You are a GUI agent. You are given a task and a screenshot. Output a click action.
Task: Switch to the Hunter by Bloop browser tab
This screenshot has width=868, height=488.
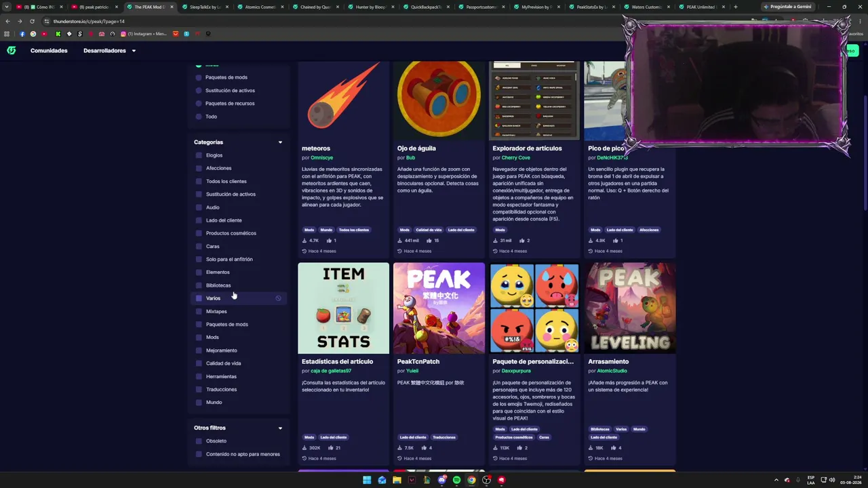pyautogui.click(x=372, y=7)
